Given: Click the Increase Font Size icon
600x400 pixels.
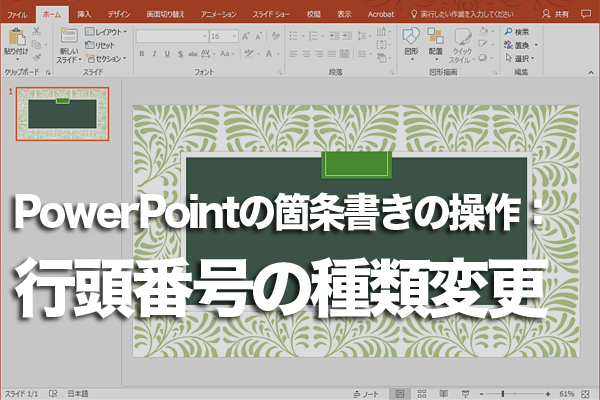Looking at the screenshot, I should click(246, 36).
